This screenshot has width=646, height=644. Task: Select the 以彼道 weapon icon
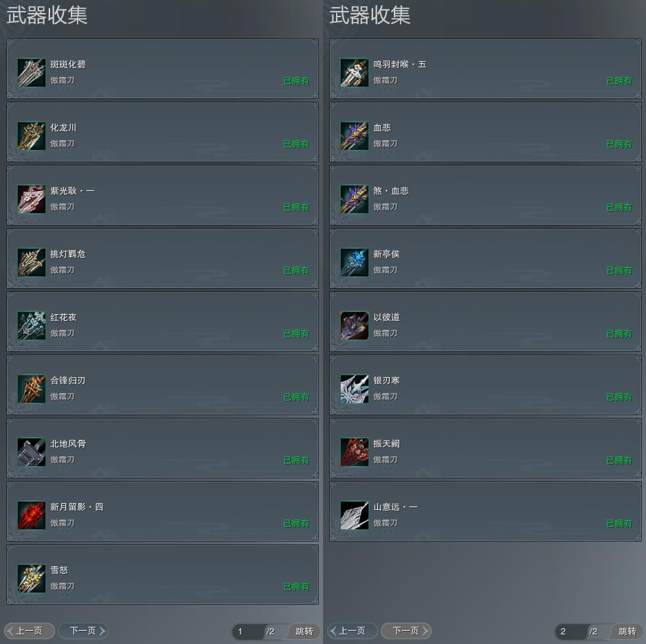coord(355,326)
